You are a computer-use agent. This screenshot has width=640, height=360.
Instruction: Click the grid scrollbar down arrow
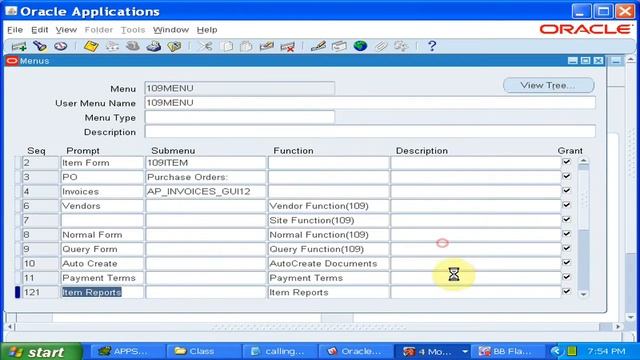tap(583, 294)
